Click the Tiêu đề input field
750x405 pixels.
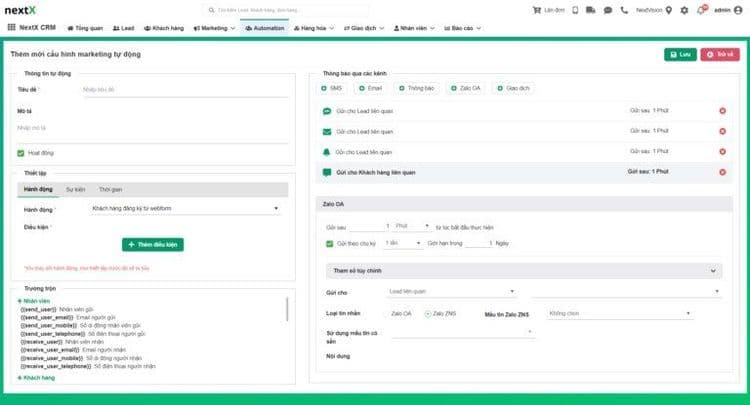(x=185, y=90)
